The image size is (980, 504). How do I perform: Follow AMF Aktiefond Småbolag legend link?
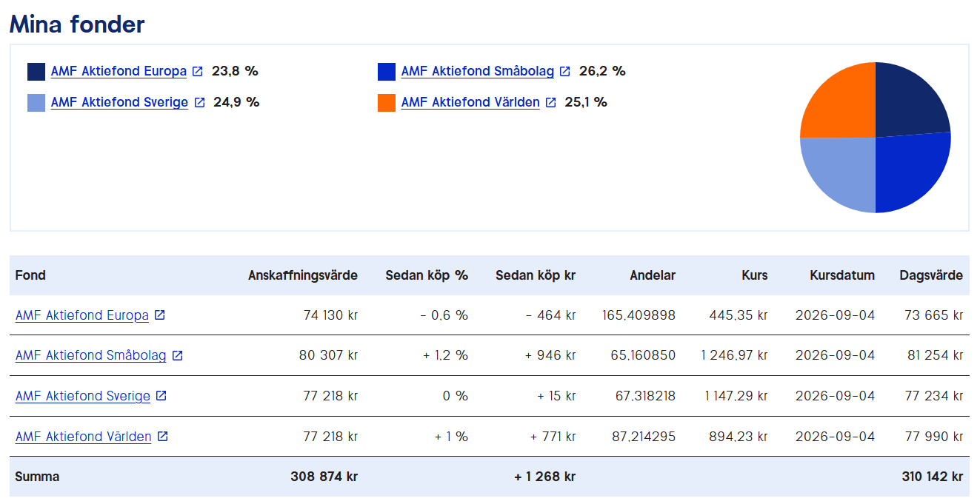(x=478, y=72)
